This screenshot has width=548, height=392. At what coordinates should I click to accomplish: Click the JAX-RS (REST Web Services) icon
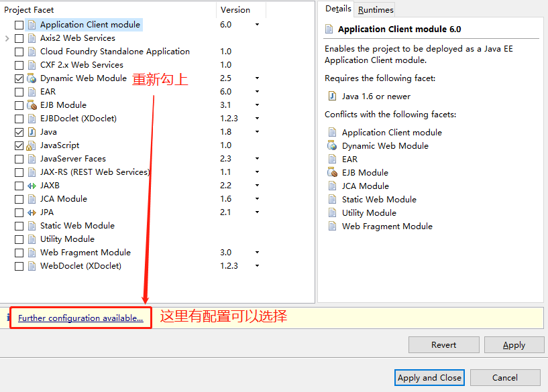pyautogui.click(x=32, y=172)
